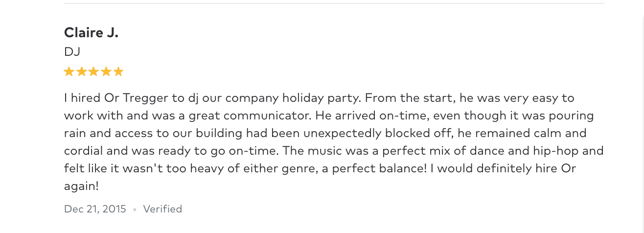Click the fifth and last rating star

[118, 72]
